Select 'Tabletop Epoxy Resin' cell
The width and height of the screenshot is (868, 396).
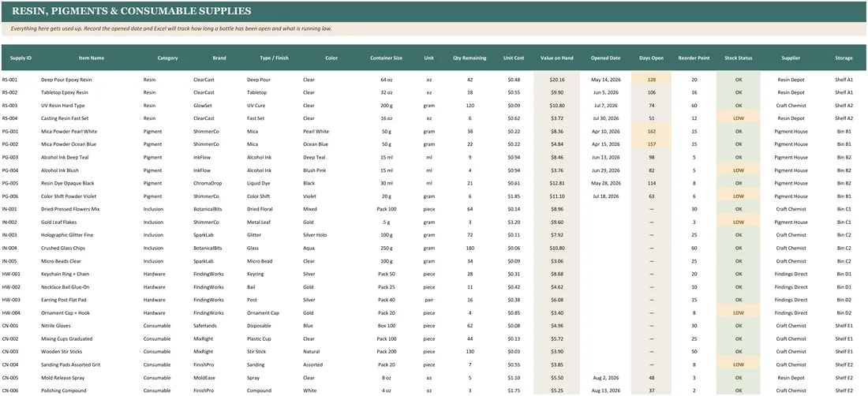[64, 92]
